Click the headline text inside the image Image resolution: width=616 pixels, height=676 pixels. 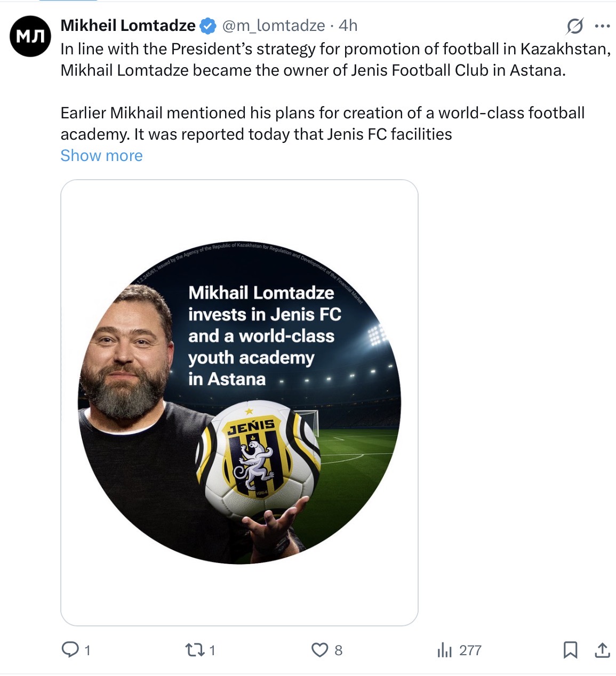point(261,336)
